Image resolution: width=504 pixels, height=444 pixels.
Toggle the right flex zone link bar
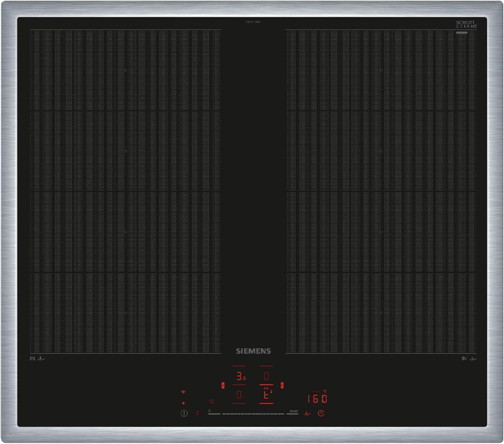click(282, 386)
